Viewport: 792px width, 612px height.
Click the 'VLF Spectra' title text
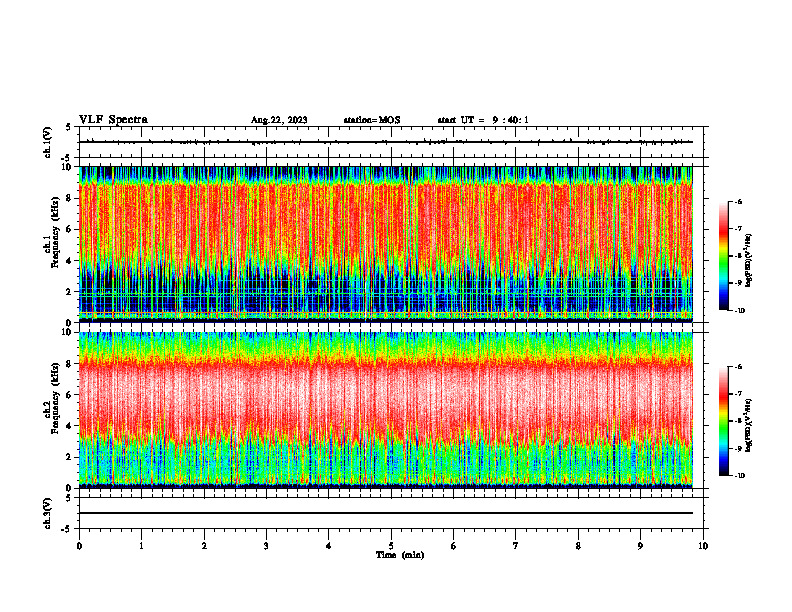pos(113,120)
